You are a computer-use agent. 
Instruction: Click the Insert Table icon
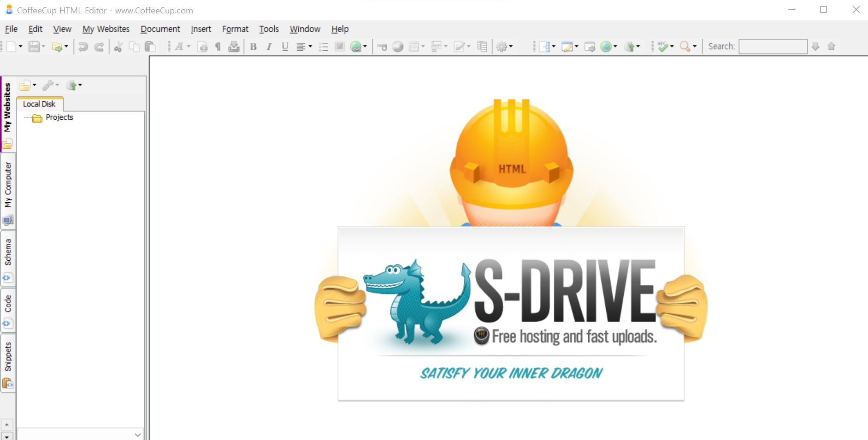pyautogui.click(x=414, y=47)
